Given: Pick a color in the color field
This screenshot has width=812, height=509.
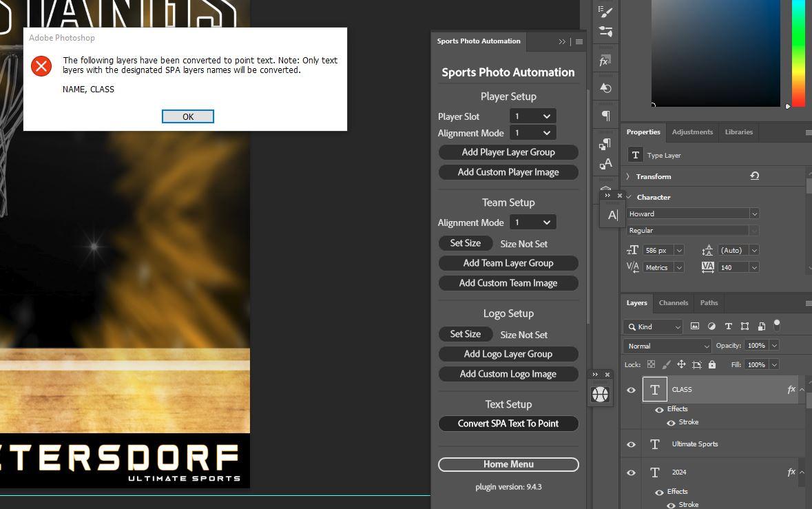Looking at the screenshot, I should click(x=715, y=53).
